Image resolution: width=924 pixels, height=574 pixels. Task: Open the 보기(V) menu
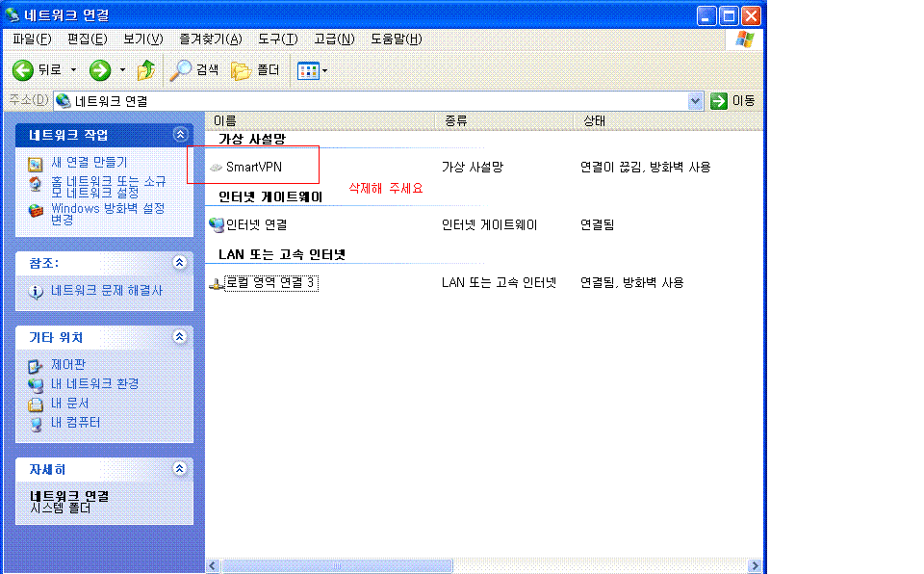point(142,39)
